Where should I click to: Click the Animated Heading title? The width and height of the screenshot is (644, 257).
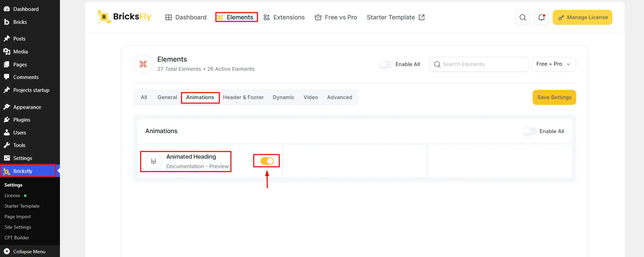click(191, 157)
